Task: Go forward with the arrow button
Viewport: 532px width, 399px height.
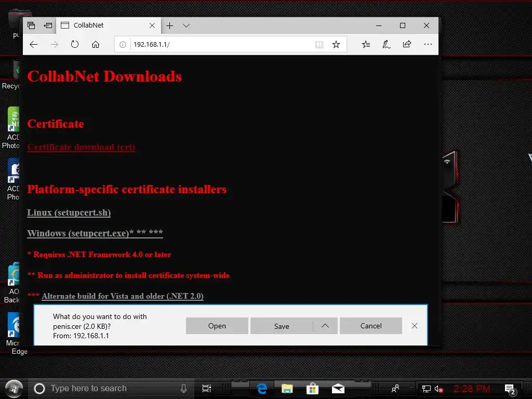Action: pyautogui.click(x=54, y=45)
